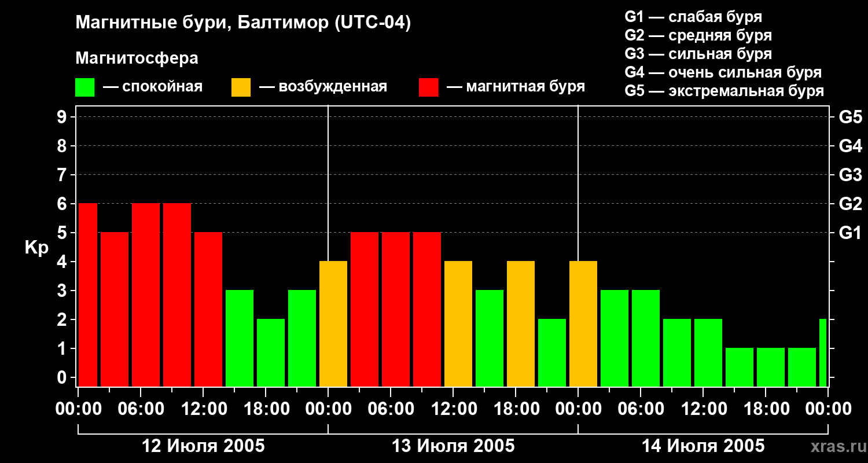Click the '12:00' time label above 14 Июля
The image size is (868, 463).
703,409
